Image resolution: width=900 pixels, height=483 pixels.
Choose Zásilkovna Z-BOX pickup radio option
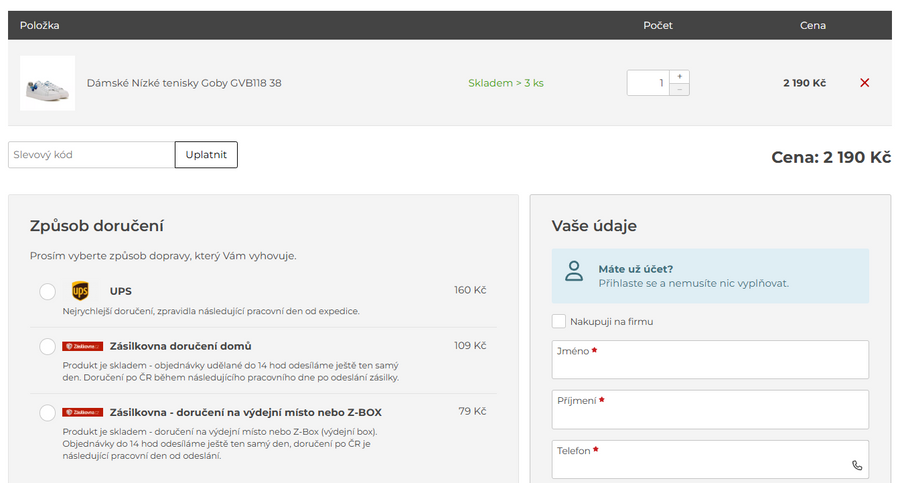point(47,412)
